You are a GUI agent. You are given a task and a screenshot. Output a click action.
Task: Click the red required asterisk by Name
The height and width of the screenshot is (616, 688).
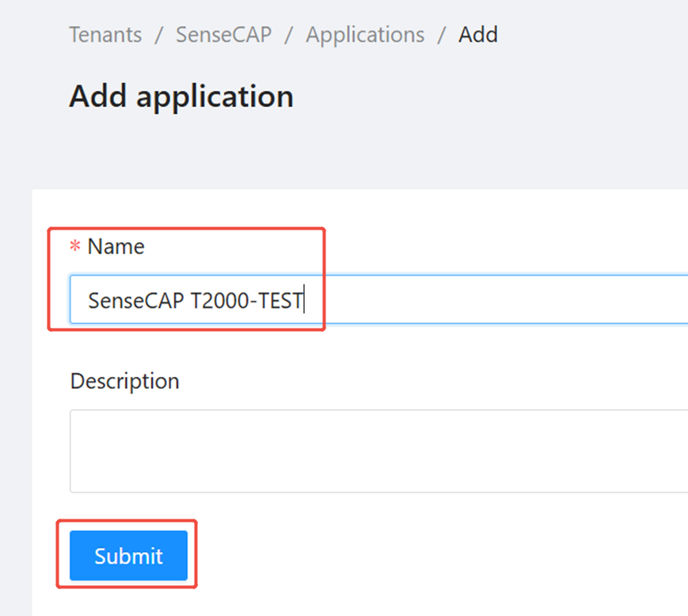75,248
